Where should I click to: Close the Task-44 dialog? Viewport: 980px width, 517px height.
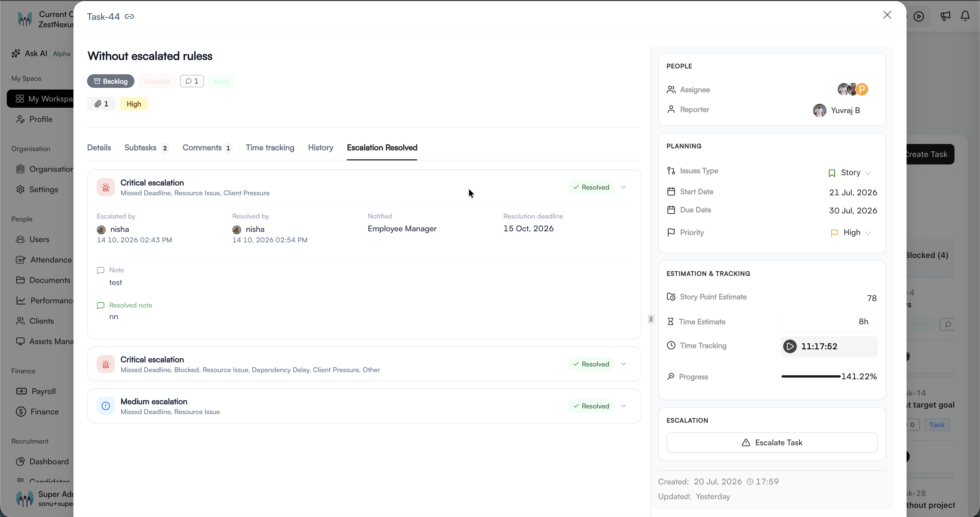(887, 15)
